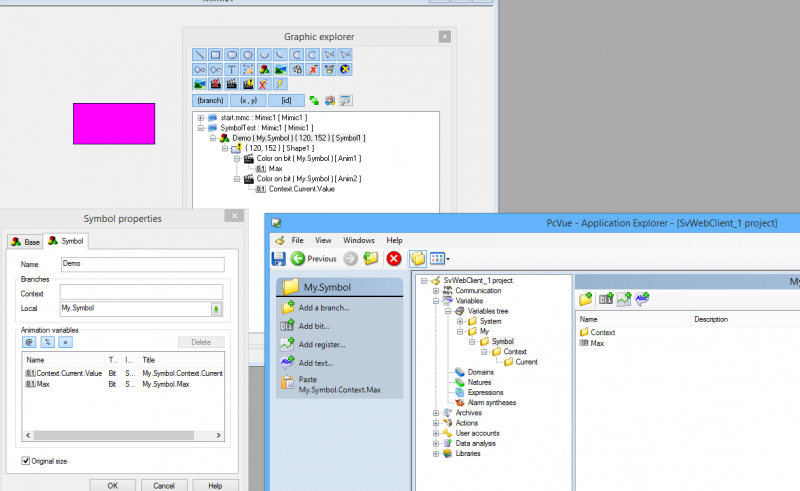Click the clapperboard with exclamation mark icon

[248, 84]
